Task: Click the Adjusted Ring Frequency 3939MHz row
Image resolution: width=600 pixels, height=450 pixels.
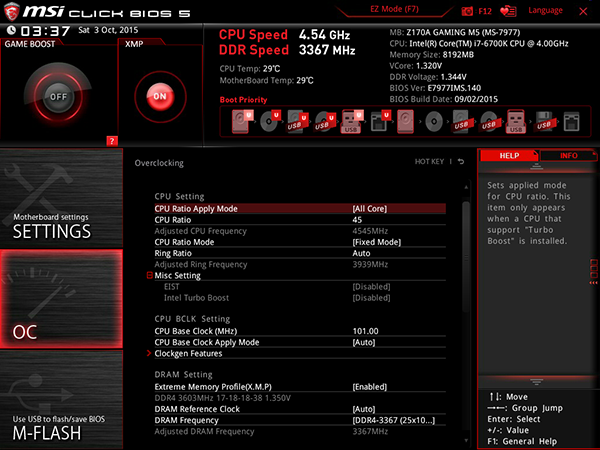Action: click(x=300, y=264)
